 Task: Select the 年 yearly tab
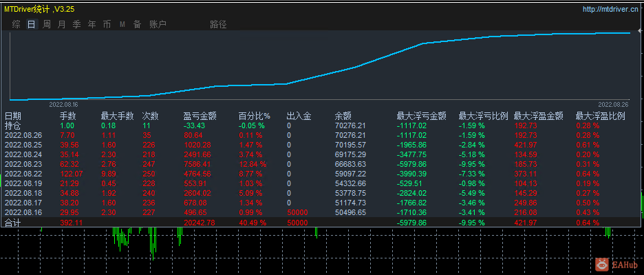click(92, 25)
